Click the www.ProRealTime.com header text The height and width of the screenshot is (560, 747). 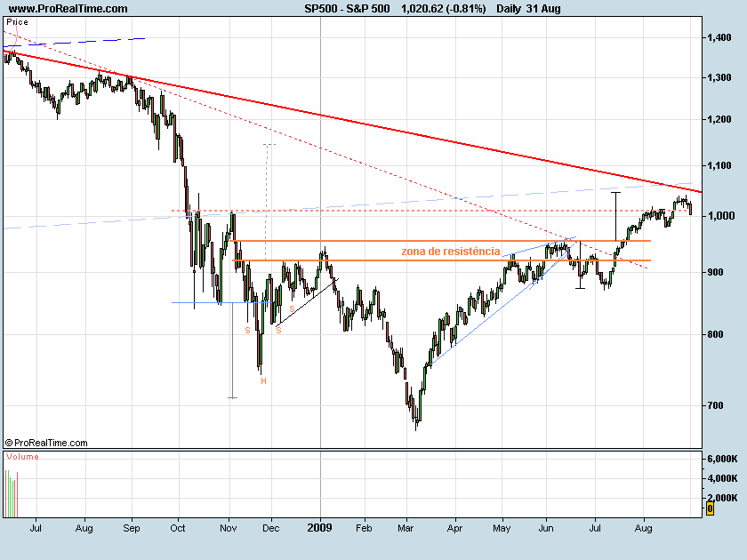(68, 9)
